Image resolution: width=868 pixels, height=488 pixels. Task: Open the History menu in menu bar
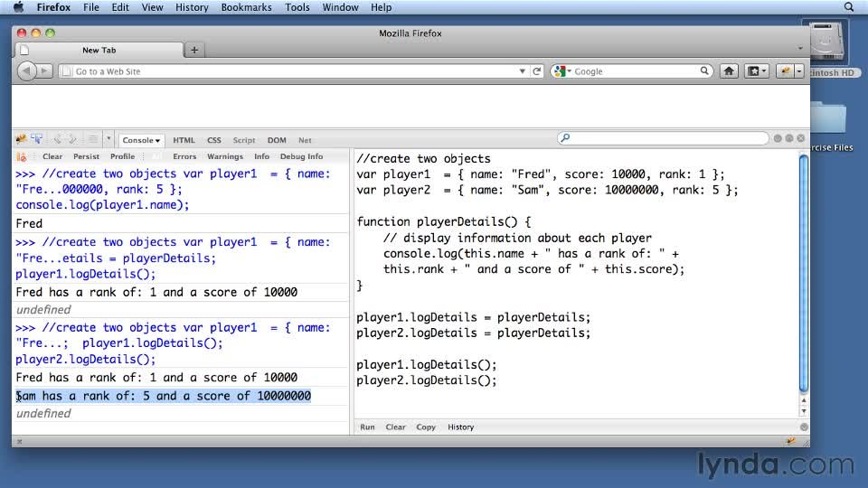pyautogui.click(x=192, y=7)
